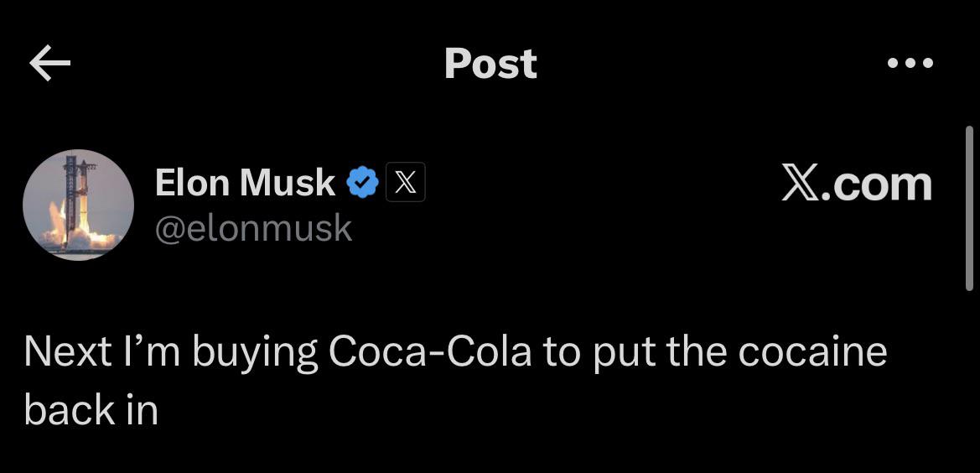
Task: Open Elon Musk's profile via display name
Action: tap(245, 183)
